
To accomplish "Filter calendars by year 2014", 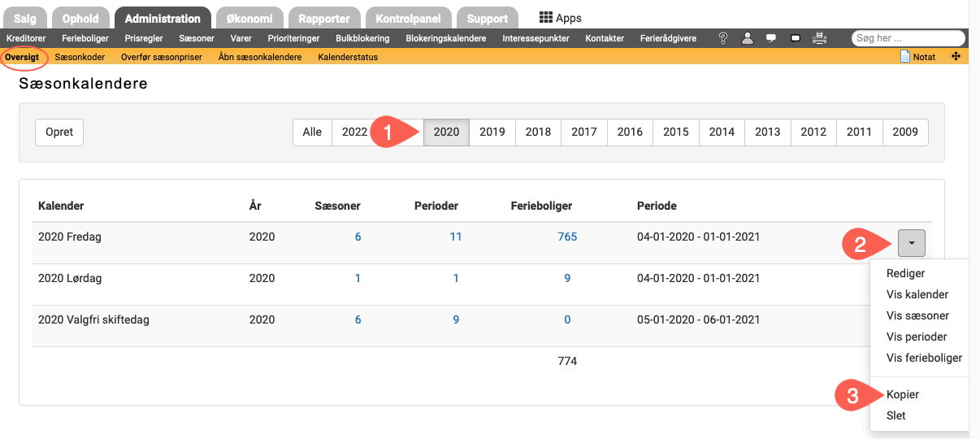I will pyautogui.click(x=722, y=132).
